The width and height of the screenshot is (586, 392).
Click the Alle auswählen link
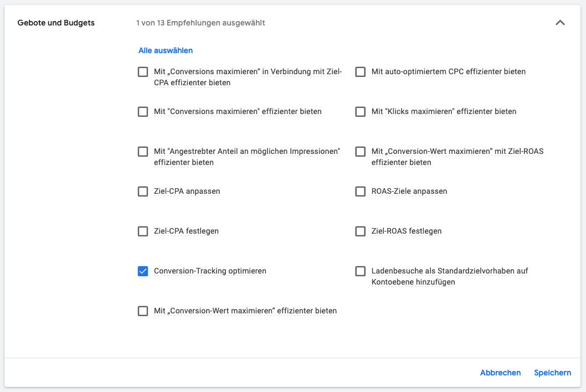166,50
